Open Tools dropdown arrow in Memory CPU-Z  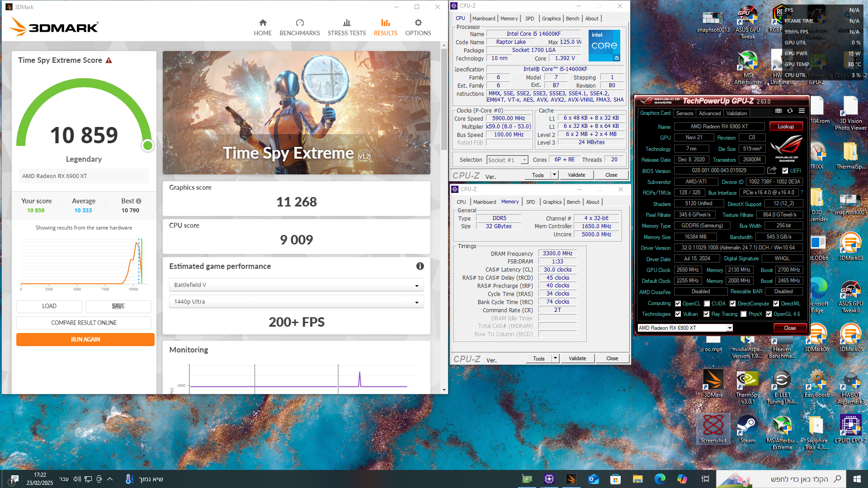coord(555,358)
